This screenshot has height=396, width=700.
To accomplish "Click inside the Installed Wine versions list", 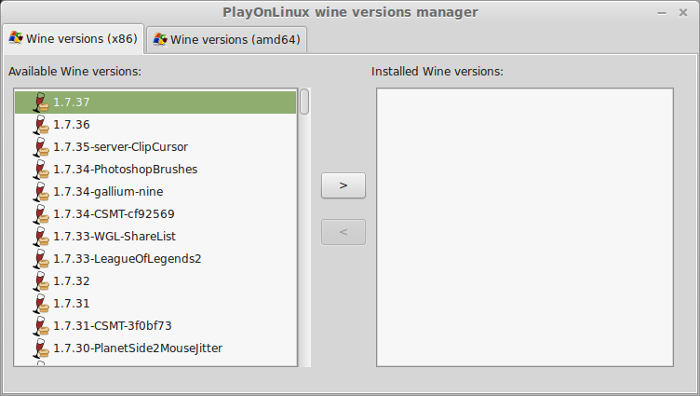I will pos(525,227).
